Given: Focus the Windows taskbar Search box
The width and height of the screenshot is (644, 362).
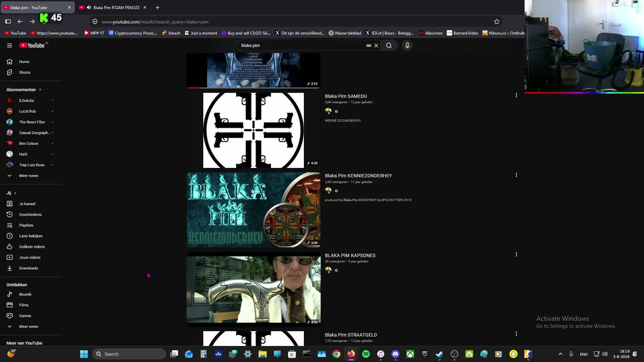Looking at the screenshot, I should [129, 354].
